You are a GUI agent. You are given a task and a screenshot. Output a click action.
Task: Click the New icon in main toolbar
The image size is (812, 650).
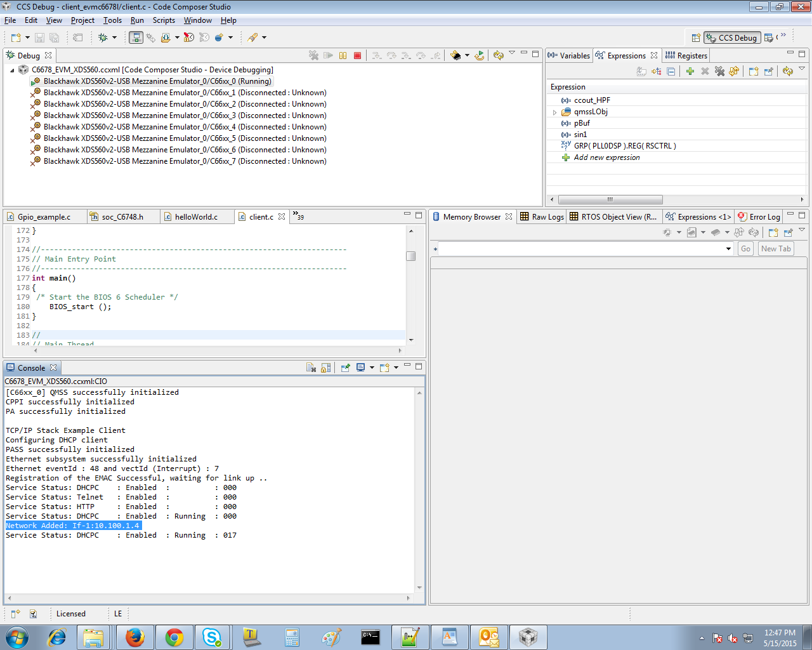[x=16, y=37]
